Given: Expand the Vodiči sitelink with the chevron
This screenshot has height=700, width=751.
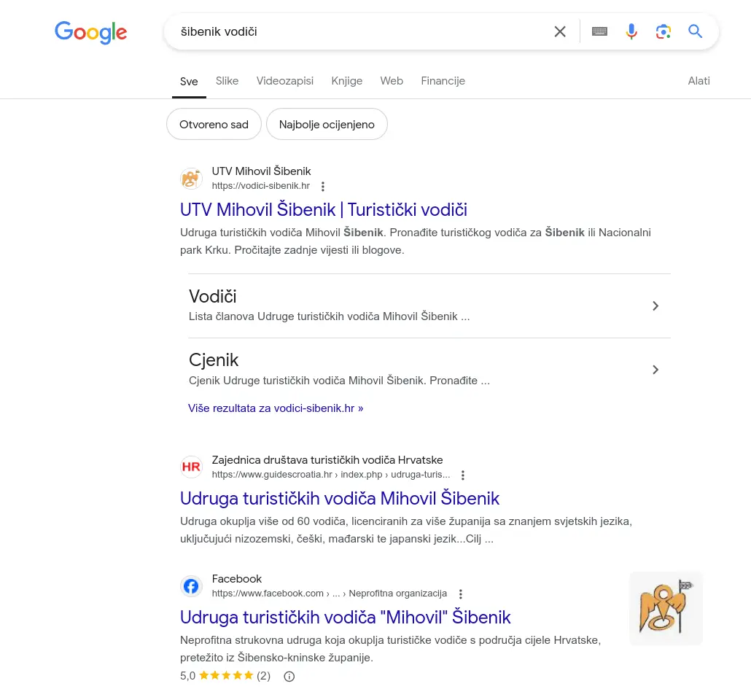Looking at the screenshot, I should pyautogui.click(x=655, y=306).
